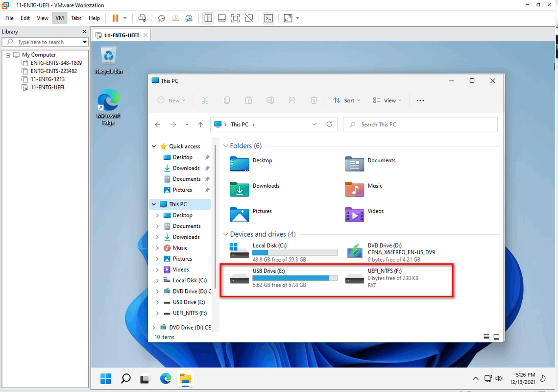Revert to snapshot toolbar icon

175,18
